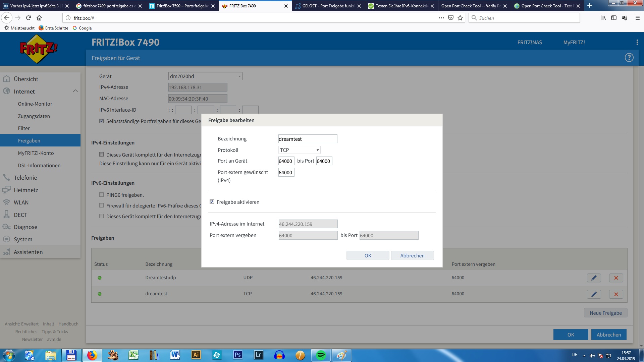Go back with the browser back arrow
Screen dimensions: 644x362
[7, 18]
